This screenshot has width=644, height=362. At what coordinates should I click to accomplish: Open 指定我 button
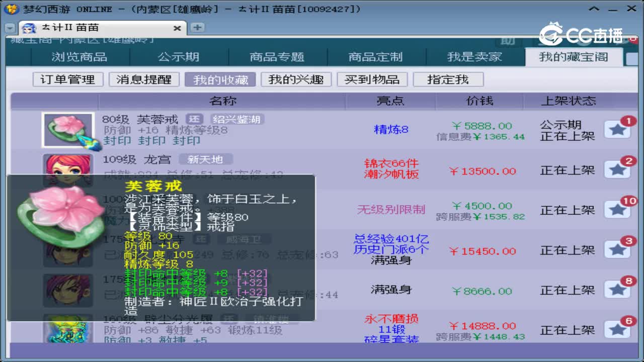click(448, 79)
